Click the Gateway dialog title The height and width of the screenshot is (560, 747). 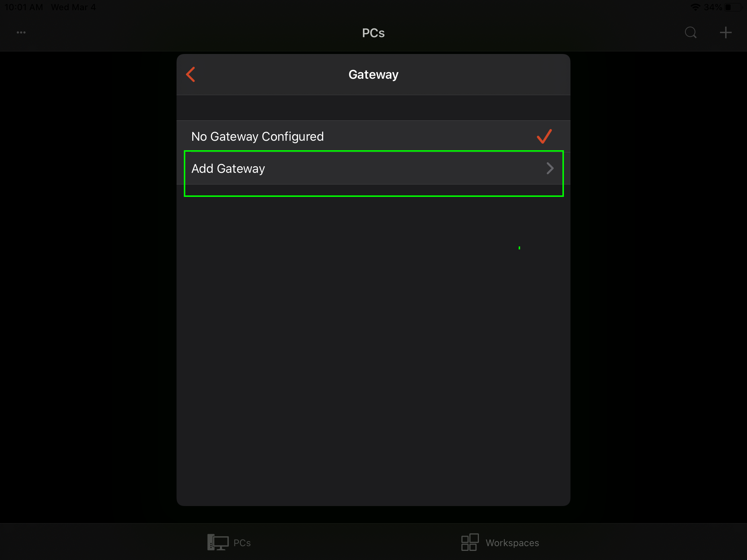(373, 74)
